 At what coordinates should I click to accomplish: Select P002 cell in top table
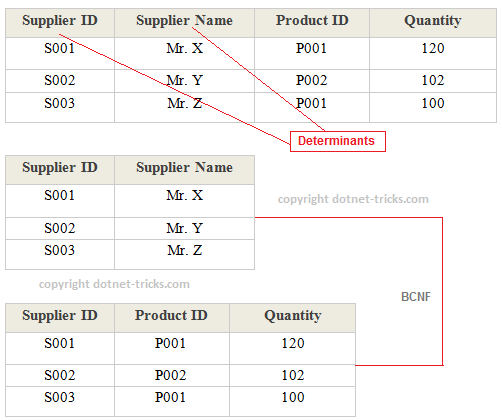312,81
